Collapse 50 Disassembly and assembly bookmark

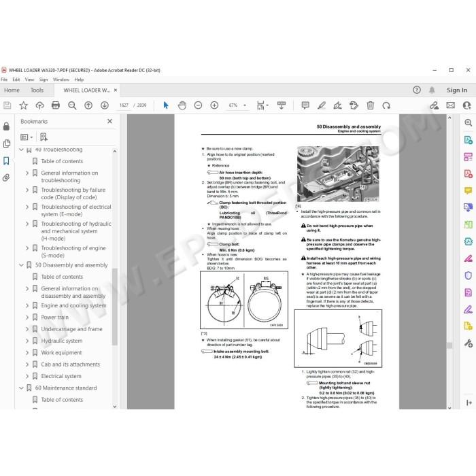(21, 265)
